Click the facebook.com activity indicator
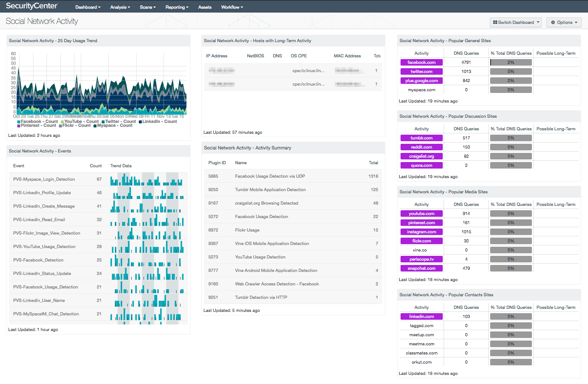This screenshot has height=384, width=588. click(x=421, y=63)
